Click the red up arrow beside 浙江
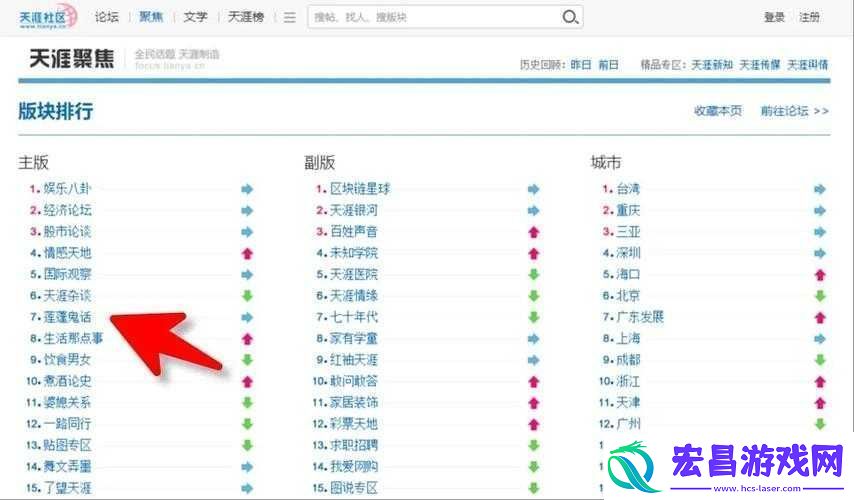Screen dimensions: 854x500 point(820,381)
